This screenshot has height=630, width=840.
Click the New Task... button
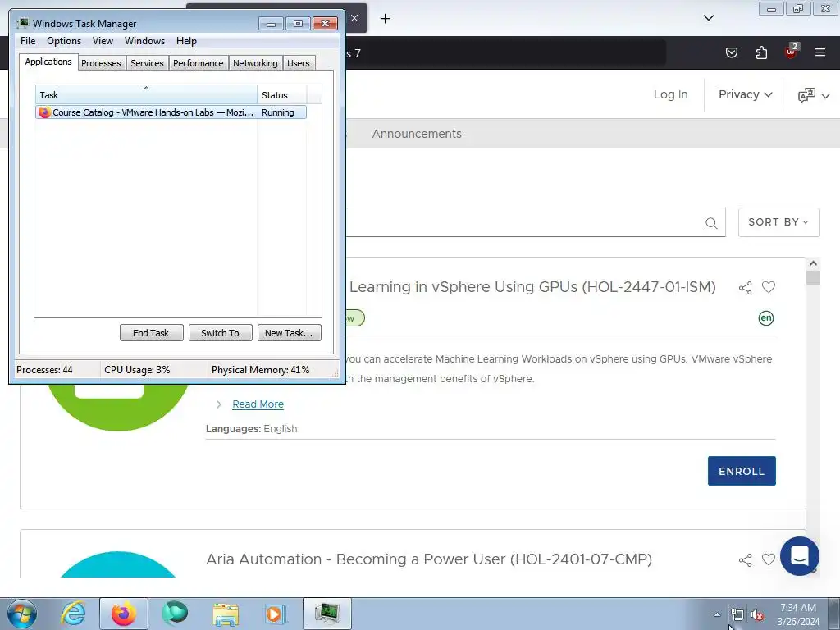(x=289, y=333)
